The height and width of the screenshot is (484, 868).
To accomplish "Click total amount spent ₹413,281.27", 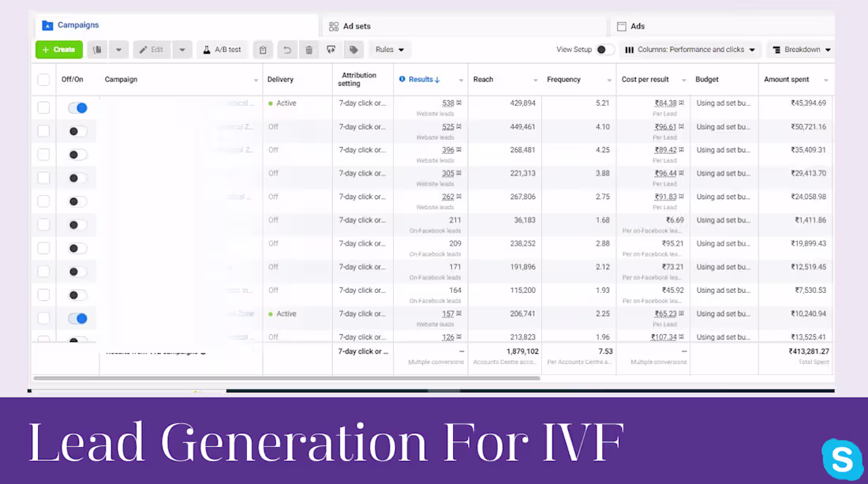I will pos(809,351).
